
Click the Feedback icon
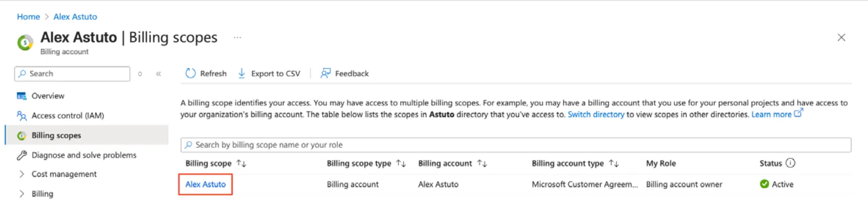[325, 74]
